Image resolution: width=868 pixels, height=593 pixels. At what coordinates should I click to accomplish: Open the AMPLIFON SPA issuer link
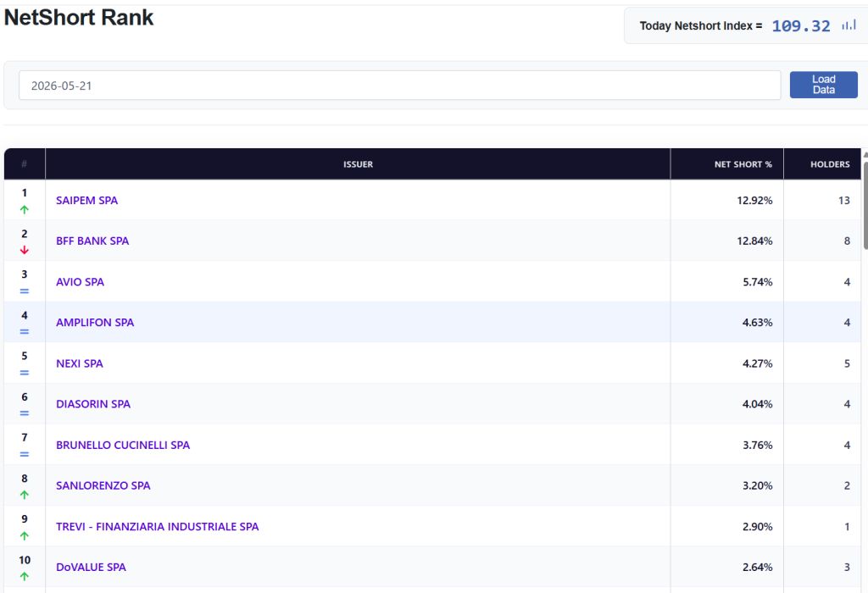95,322
